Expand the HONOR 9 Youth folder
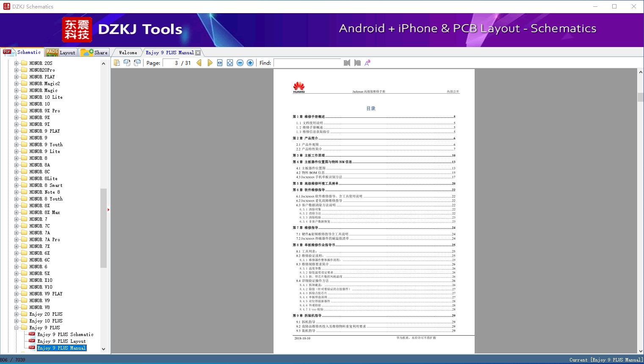The width and height of the screenshot is (644, 364). coord(16,144)
